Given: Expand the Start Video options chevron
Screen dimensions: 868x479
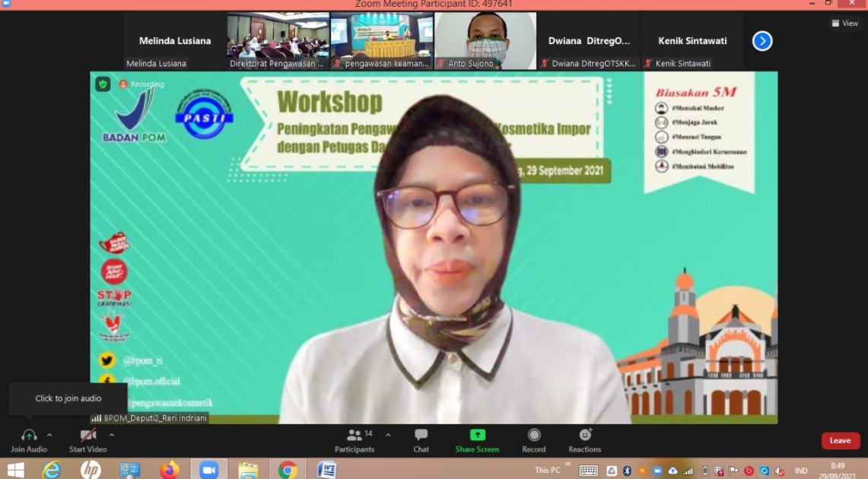Looking at the screenshot, I should click(111, 434).
